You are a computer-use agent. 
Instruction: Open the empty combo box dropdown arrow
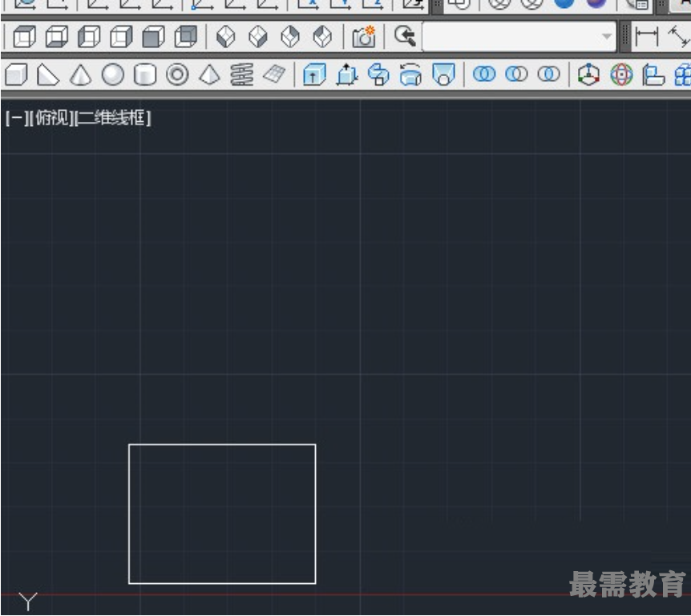608,37
